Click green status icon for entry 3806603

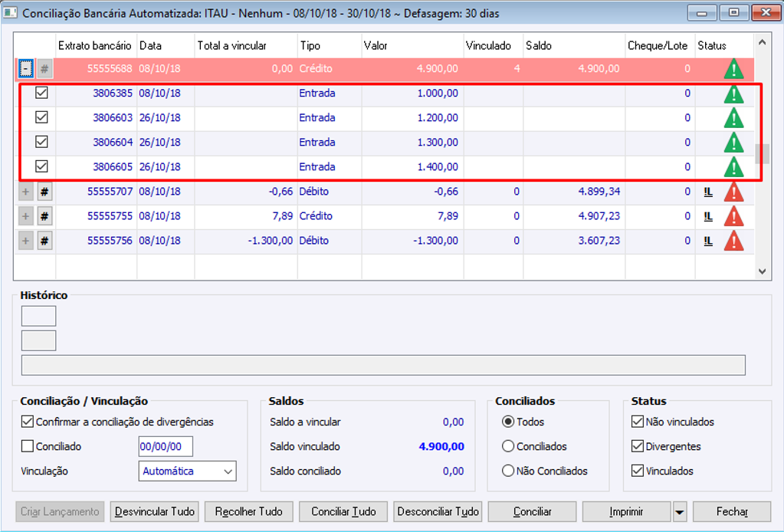(733, 118)
